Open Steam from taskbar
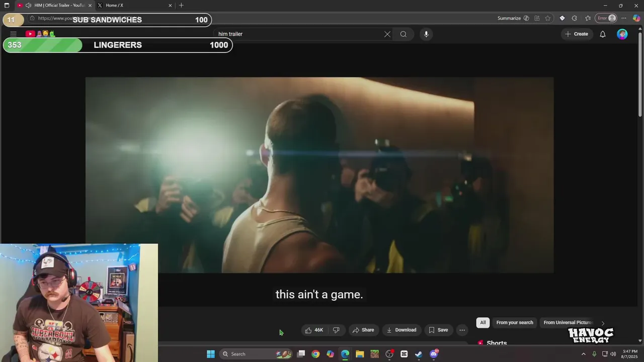 tap(419, 354)
